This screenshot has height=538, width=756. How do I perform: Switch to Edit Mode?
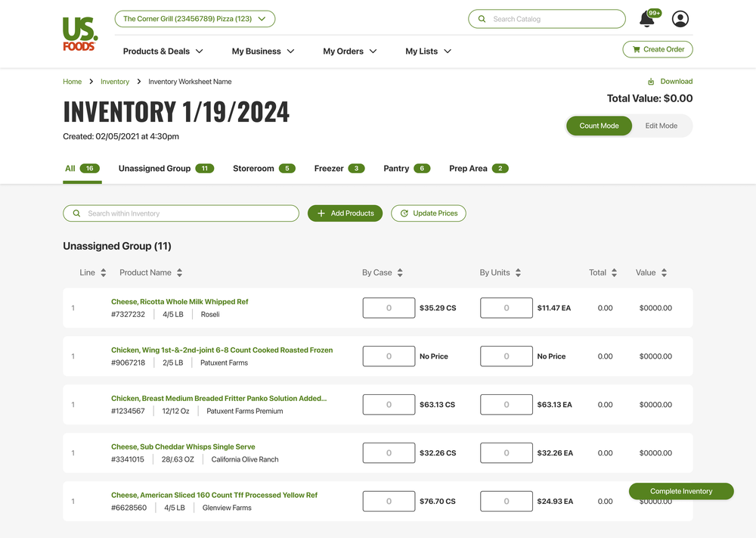tap(660, 126)
